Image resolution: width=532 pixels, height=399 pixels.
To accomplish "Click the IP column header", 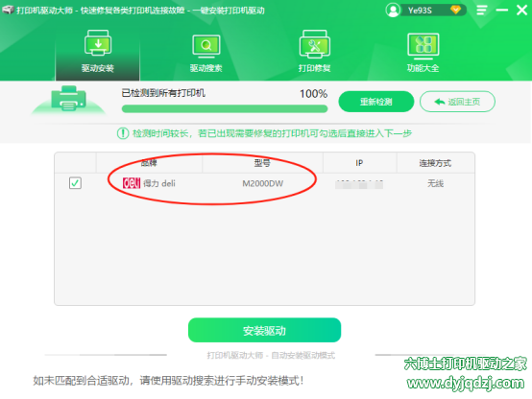I will coord(359,163).
